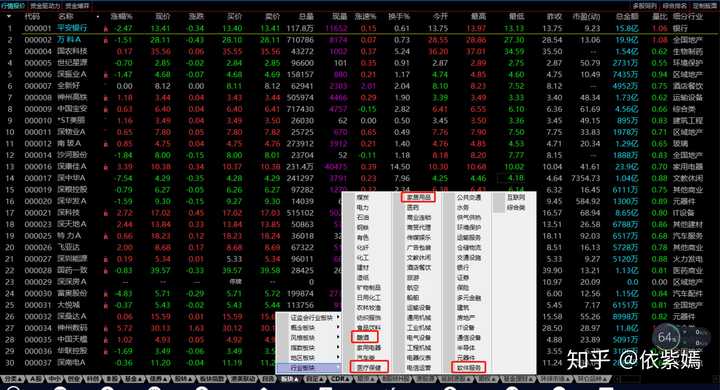Pick 房地产 in the industry menu
This screenshot has height=390, width=720.
466,318
